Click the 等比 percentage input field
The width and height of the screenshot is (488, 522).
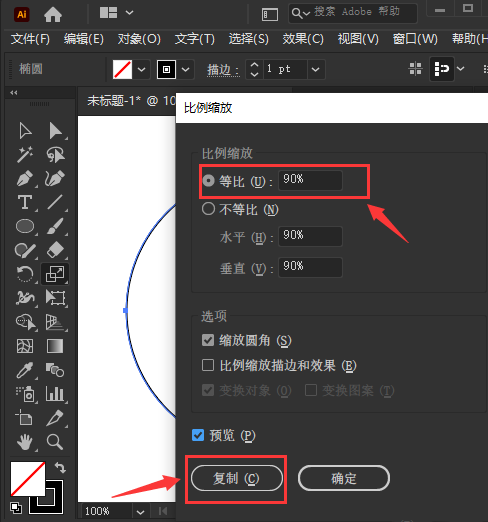click(310, 180)
